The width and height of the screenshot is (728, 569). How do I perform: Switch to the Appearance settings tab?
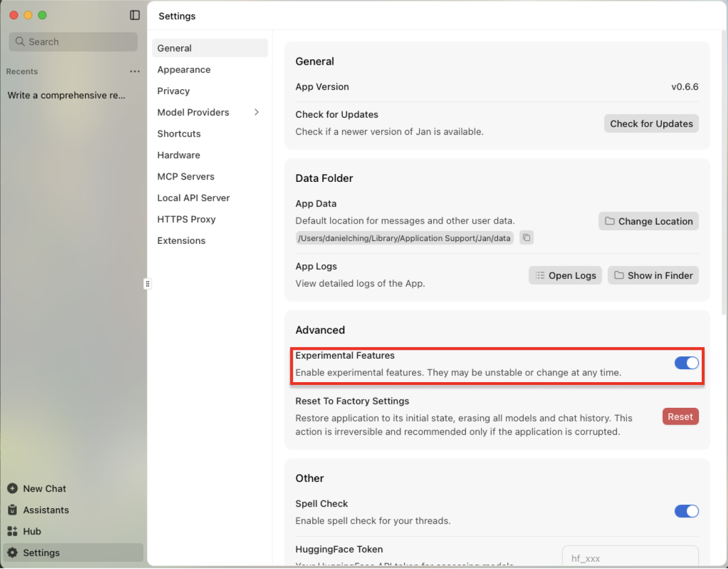(x=184, y=69)
